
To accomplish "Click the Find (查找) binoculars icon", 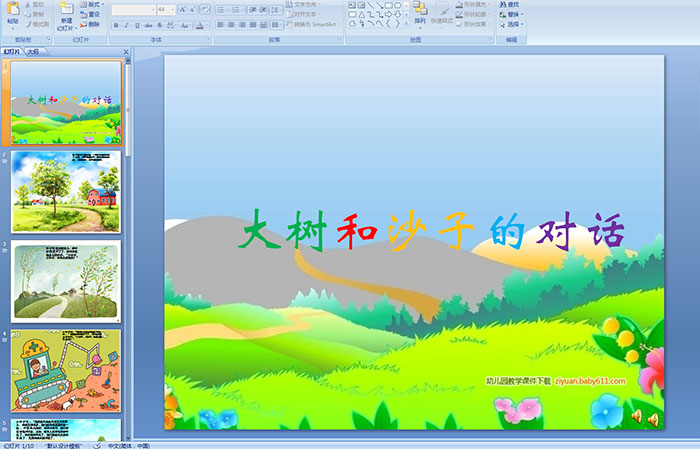I will coord(511,5).
